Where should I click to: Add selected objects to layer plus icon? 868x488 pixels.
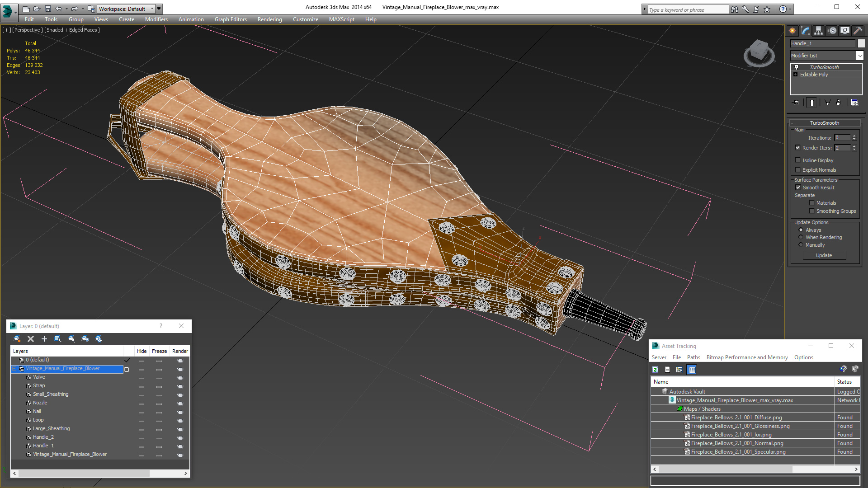point(44,339)
